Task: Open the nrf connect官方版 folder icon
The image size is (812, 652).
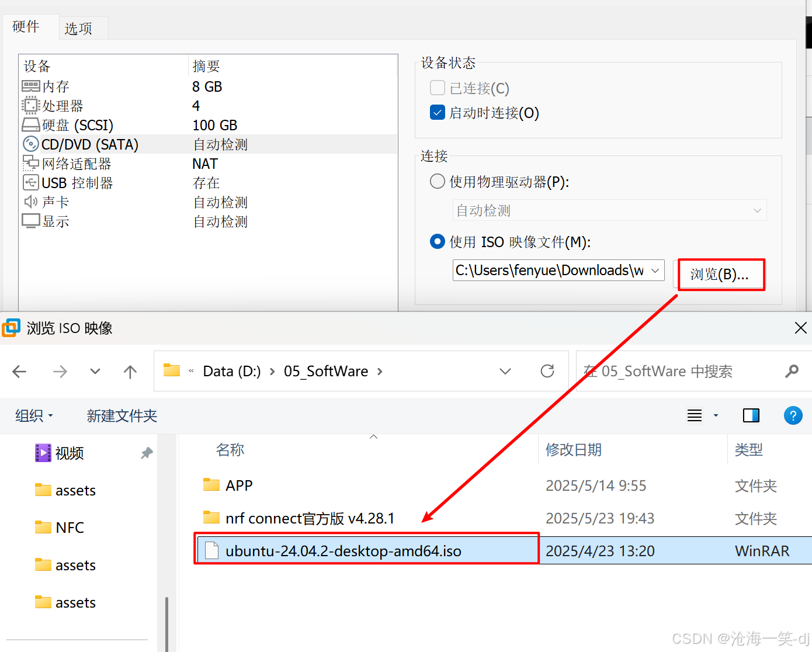Action: pyautogui.click(x=211, y=518)
